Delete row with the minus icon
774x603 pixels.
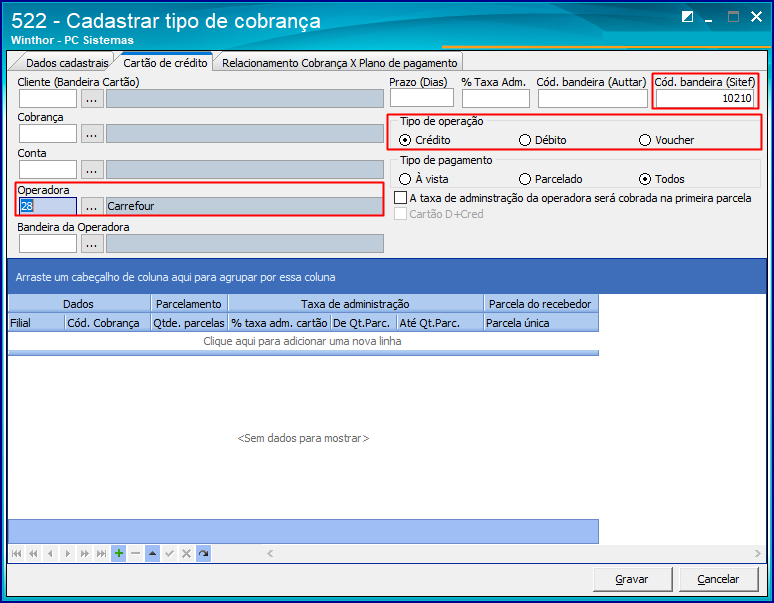tap(136, 554)
